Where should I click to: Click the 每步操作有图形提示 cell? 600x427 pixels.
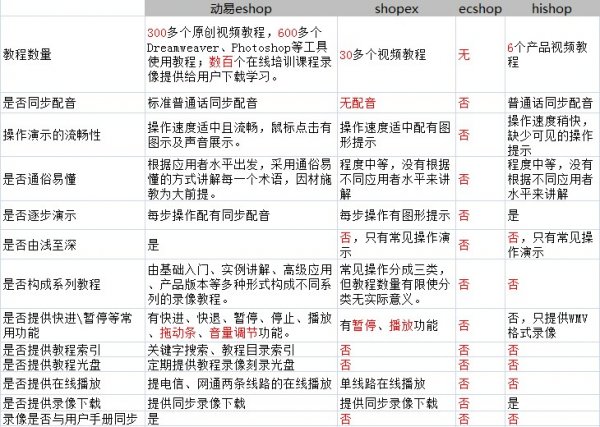[395, 215]
